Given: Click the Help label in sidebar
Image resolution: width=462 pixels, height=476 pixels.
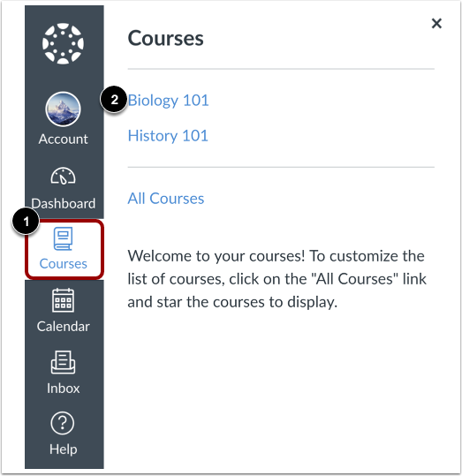Looking at the screenshot, I should point(64,450).
